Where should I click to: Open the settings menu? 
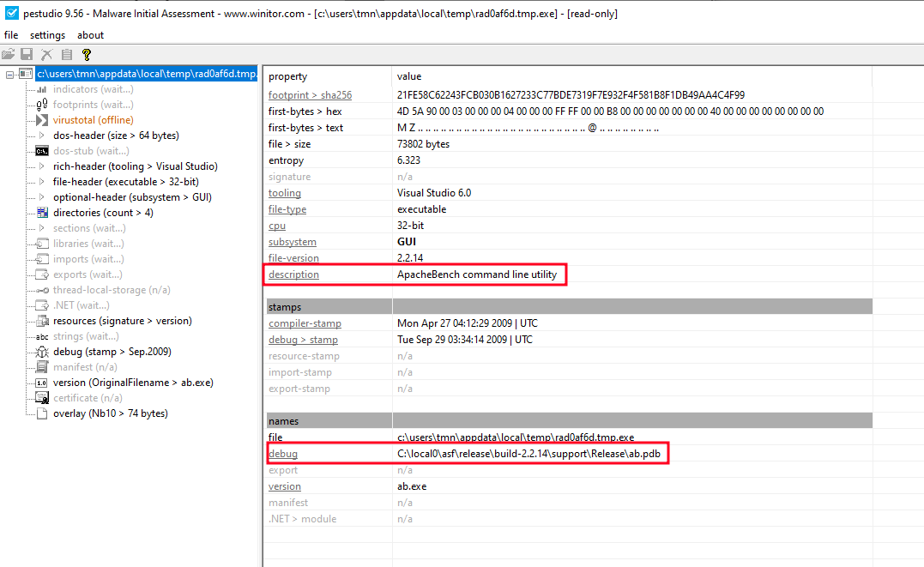coord(47,34)
